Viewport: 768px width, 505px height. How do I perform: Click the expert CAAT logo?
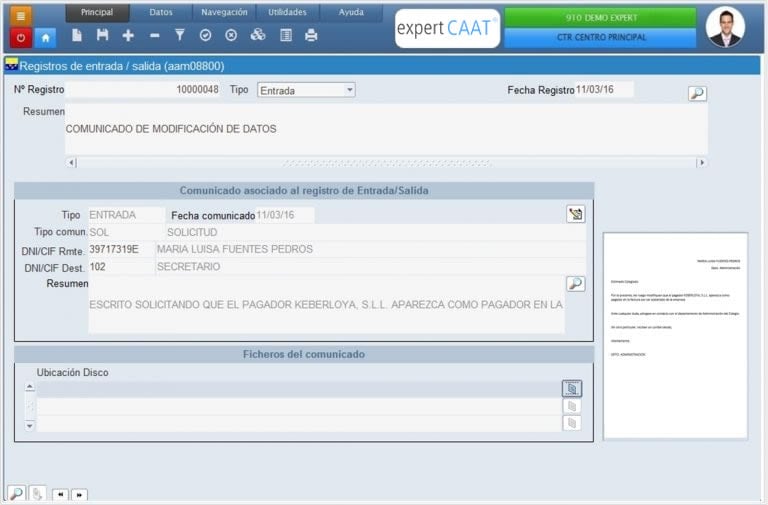coord(447,28)
